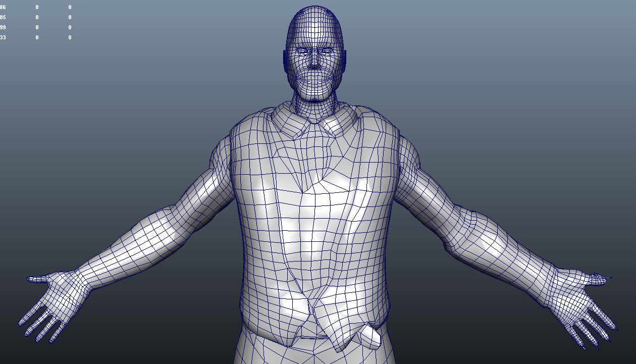Click the HUD value ending in 86
This screenshot has height=364, width=636.
3,8
